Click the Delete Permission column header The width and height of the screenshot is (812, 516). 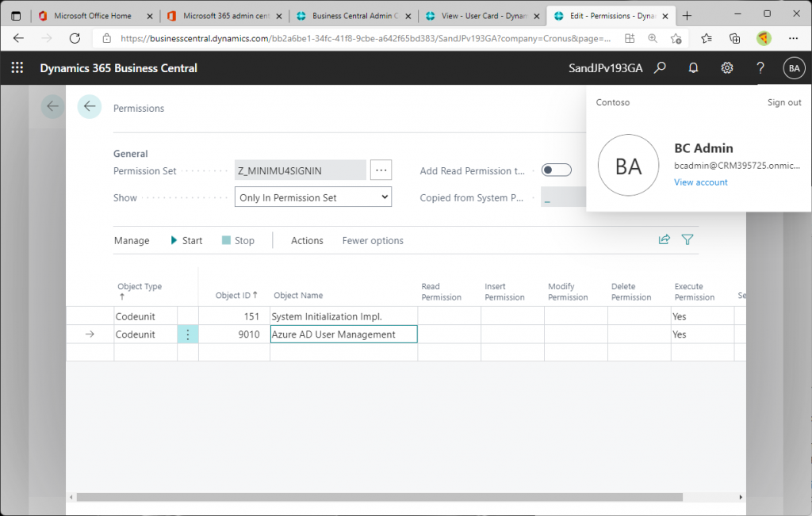point(631,292)
